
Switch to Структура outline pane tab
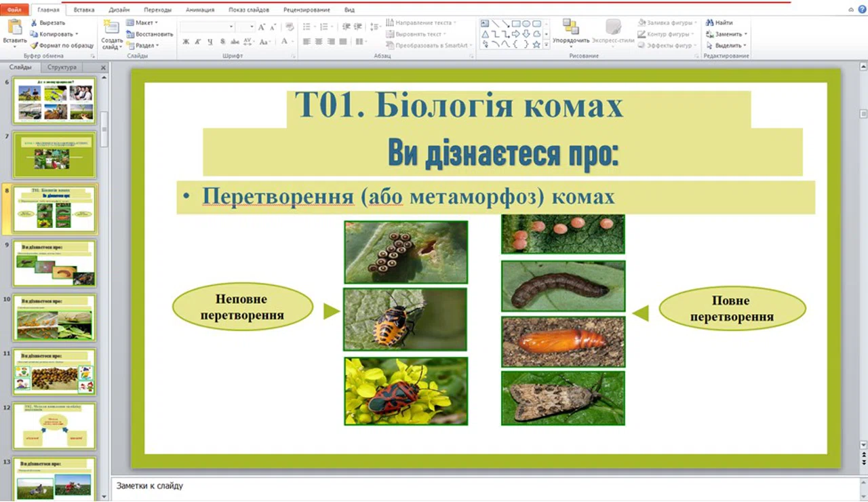pos(62,67)
